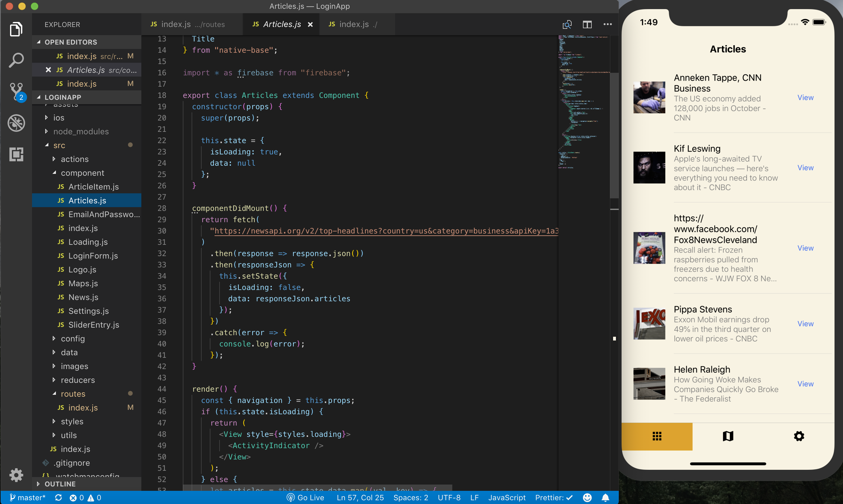Toggle Prettier status in status bar

554,497
